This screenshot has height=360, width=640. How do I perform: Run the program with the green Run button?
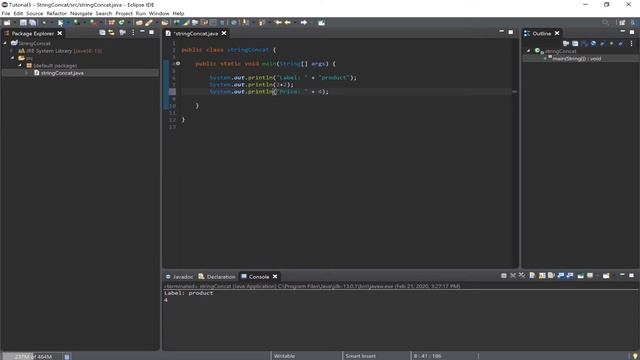point(60,23)
